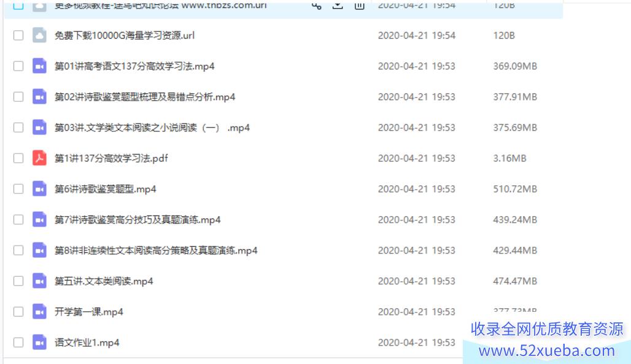Click the video icon for 语文作业1.mp4
631x364 pixels.
(x=39, y=343)
